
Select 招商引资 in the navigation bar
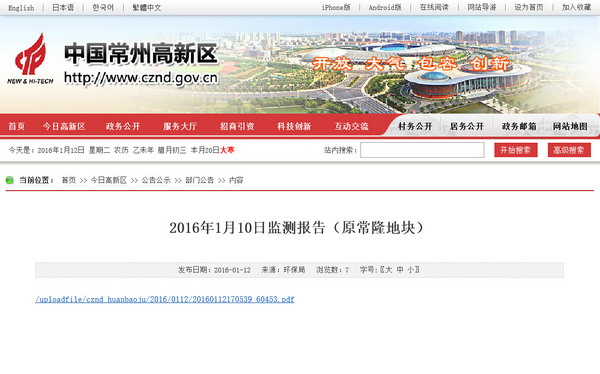click(x=237, y=126)
